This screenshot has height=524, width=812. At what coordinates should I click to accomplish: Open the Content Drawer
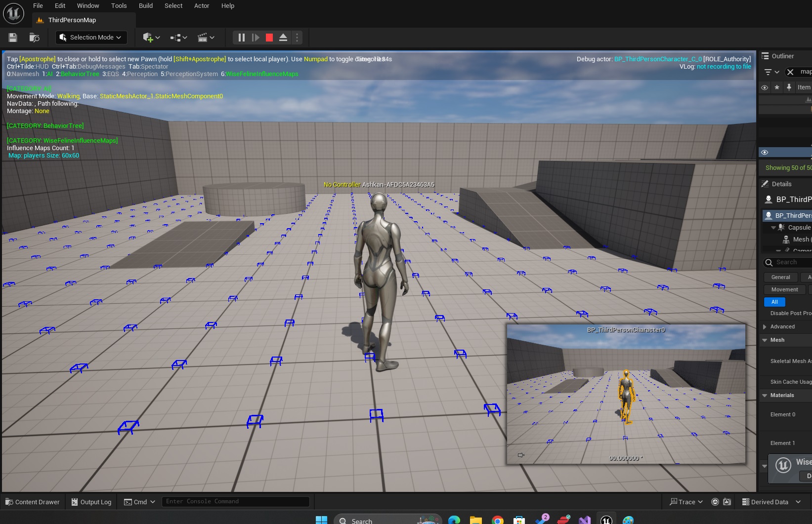tap(33, 502)
